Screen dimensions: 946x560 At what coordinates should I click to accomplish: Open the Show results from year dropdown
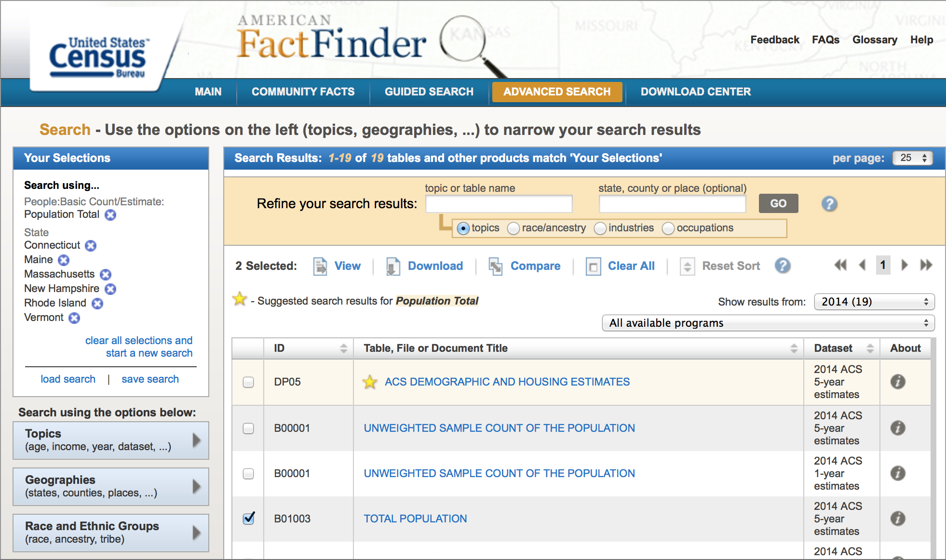coord(874,302)
